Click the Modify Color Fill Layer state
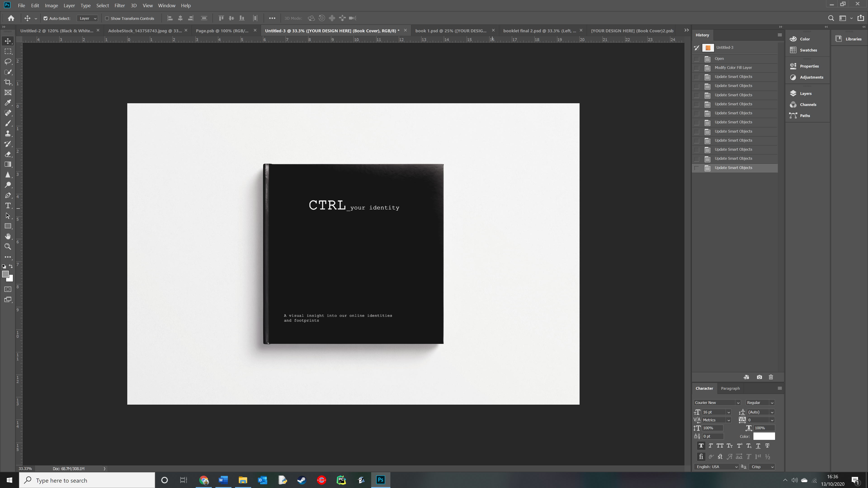 tap(733, 68)
